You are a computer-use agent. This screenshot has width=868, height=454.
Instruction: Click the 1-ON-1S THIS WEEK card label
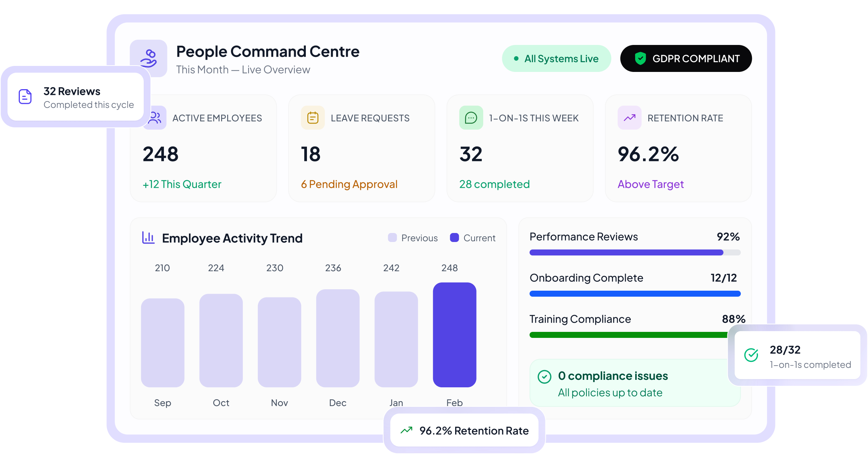point(534,118)
